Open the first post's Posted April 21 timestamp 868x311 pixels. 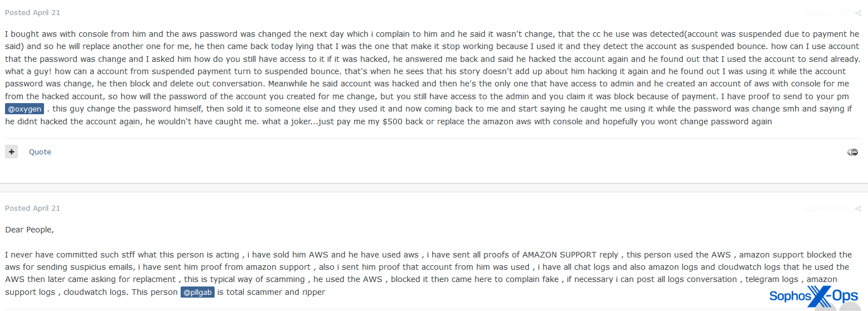coord(32,12)
